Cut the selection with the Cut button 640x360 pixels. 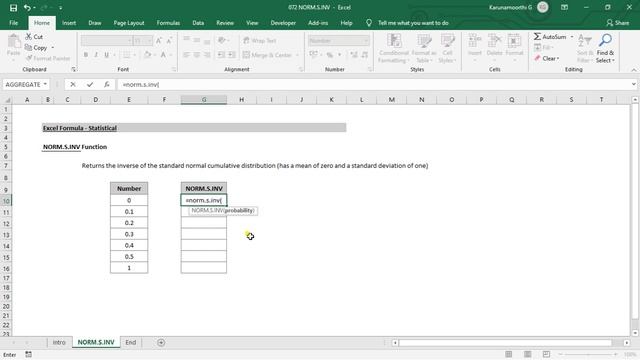tap(34, 37)
